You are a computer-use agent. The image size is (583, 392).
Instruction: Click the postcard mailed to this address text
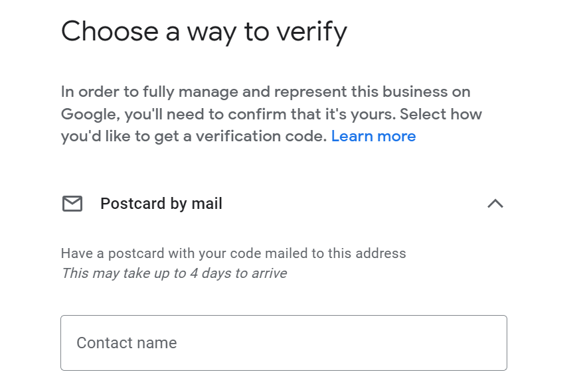click(x=233, y=253)
